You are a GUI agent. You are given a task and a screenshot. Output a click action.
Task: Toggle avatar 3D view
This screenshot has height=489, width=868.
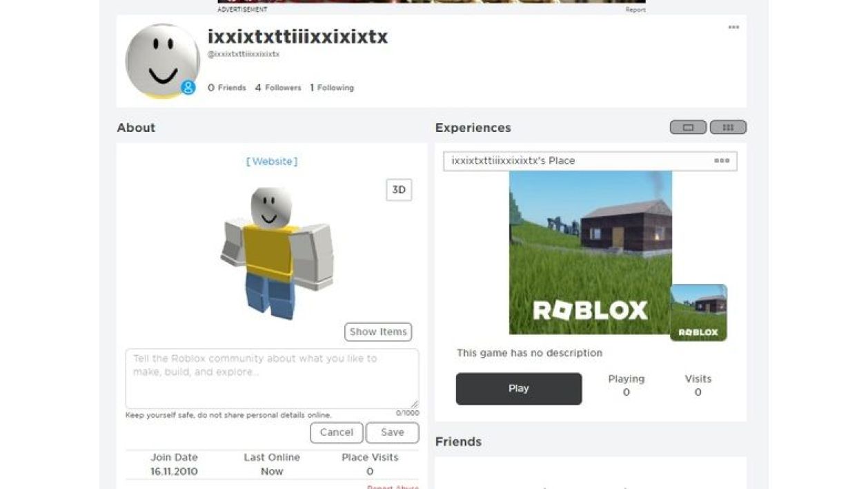[399, 190]
